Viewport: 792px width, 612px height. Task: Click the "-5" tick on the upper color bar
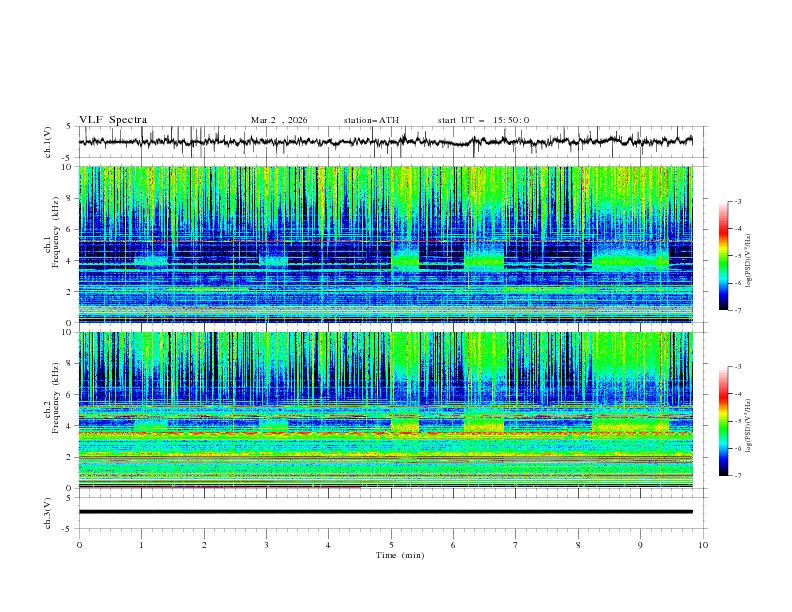coord(737,256)
